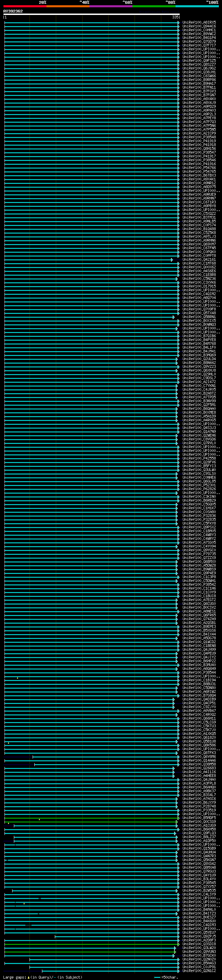This screenshot has width=222, height=980.
Task: Click label UniRef100_Q15GB9
Action: (199, 848)
